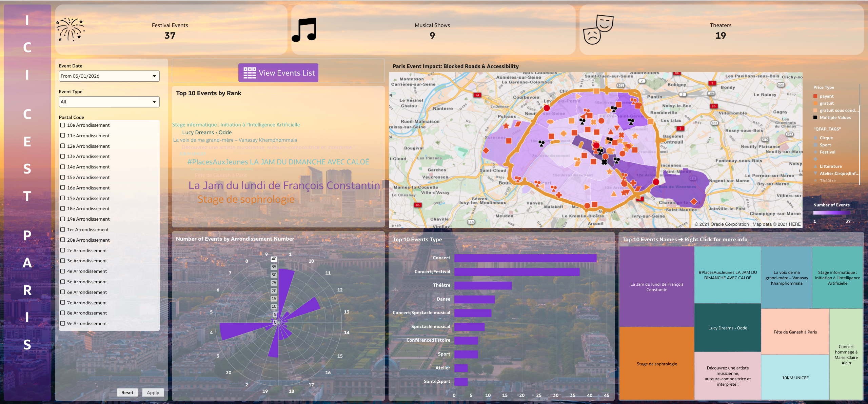Click the grid icon on View Events List

coord(250,73)
